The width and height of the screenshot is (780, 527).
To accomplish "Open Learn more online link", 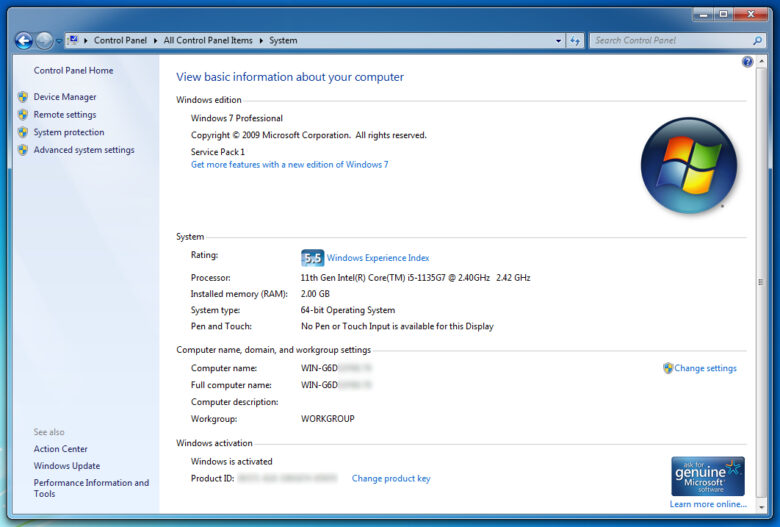I will click(x=708, y=504).
